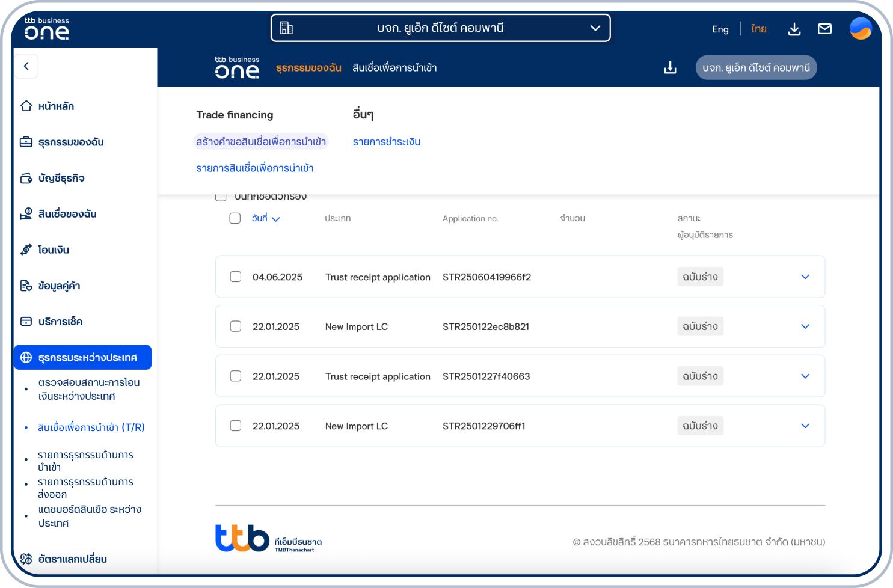The image size is (893, 588).
Task: Click the wallet icon beside บัญชีธุรกิจ
Action: [x=26, y=178]
